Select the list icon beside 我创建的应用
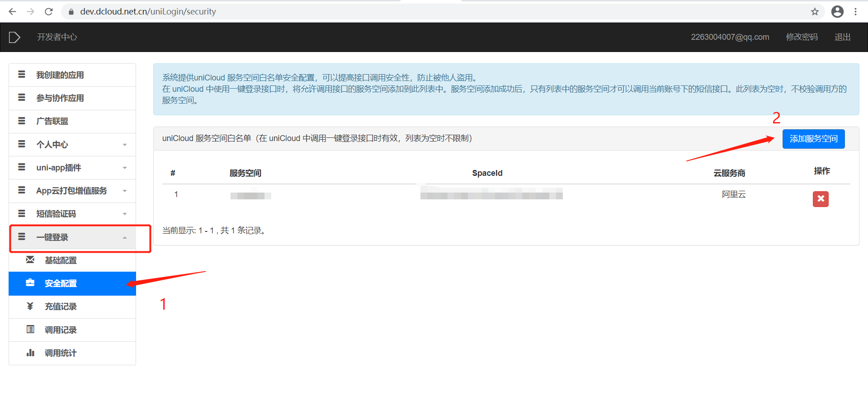 click(x=21, y=75)
